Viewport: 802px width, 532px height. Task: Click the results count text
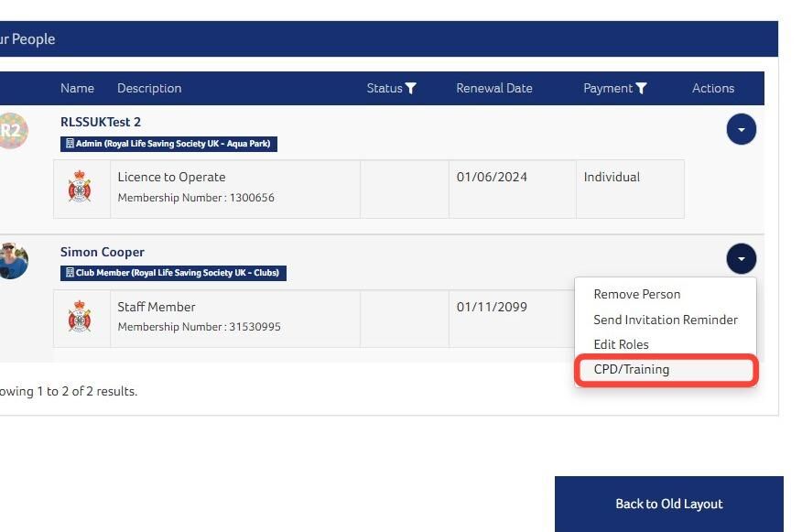69,391
